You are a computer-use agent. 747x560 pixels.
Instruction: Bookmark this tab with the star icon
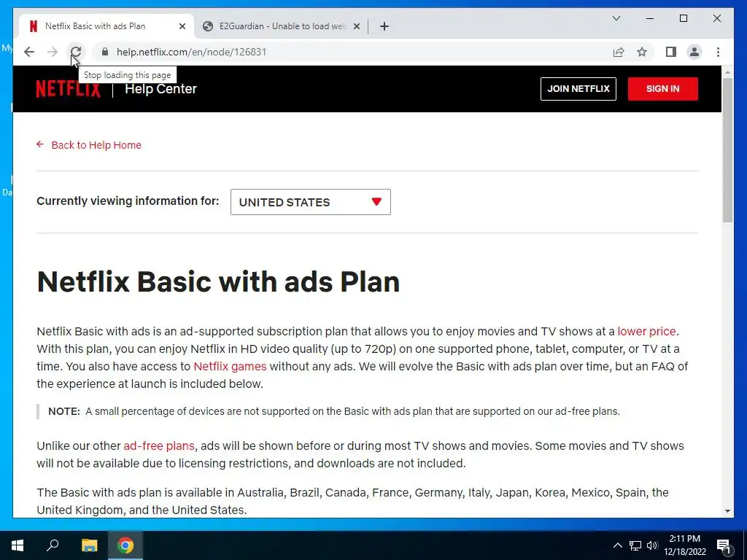point(642,52)
